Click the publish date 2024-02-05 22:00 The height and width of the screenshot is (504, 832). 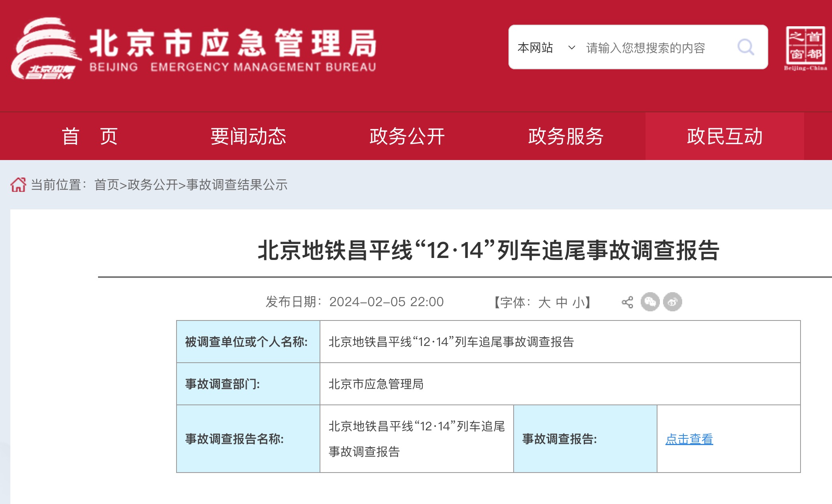point(386,302)
